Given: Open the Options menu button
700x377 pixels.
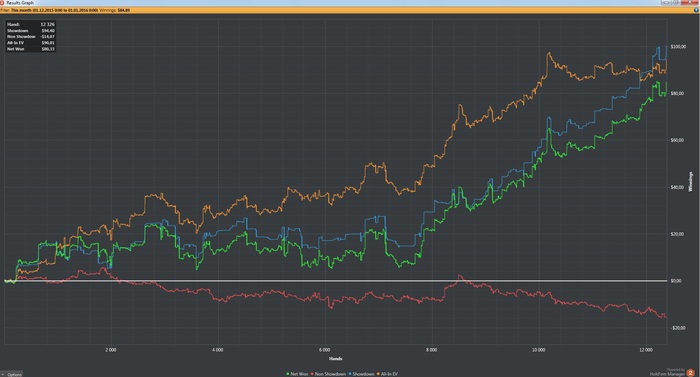Looking at the screenshot, I should (x=11, y=374).
